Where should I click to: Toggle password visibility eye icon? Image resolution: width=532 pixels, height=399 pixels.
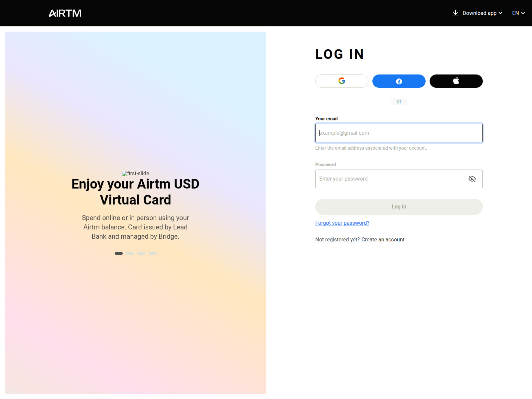pyautogui.click(x=472, y=179)
